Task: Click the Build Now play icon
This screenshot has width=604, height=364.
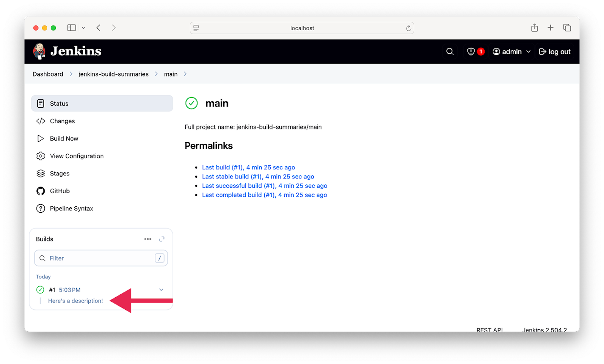Action: coord(40,138)
